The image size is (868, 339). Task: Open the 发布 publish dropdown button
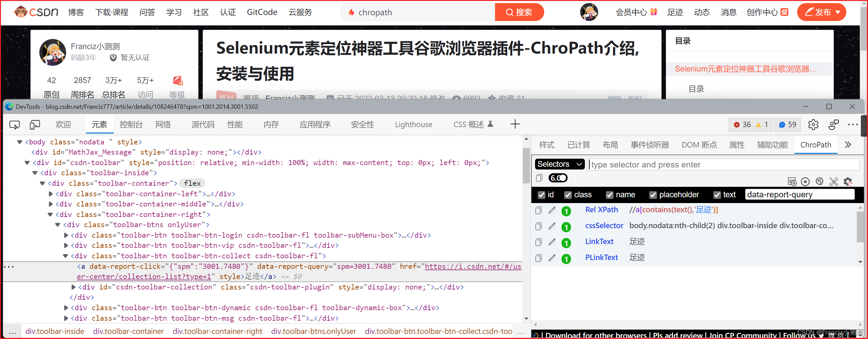(x=822, y=12)
